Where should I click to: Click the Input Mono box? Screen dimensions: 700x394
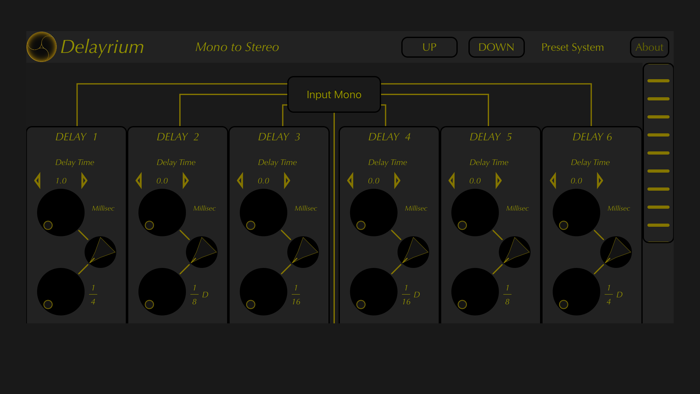click(x=334, y=95)
